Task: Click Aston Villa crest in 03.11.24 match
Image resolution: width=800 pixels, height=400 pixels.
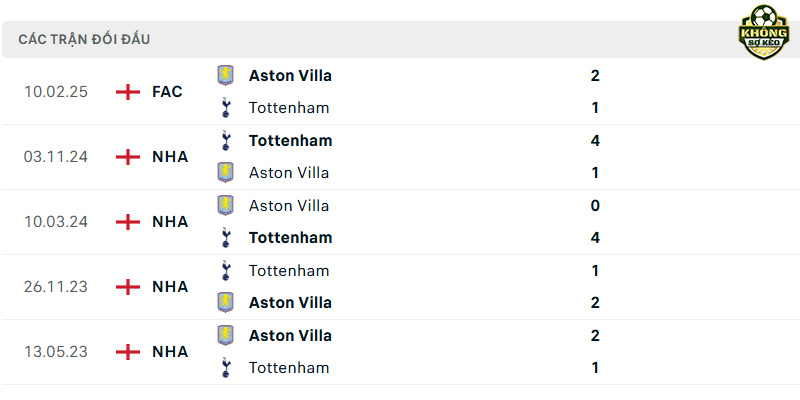Action: (x=225, y=172)
